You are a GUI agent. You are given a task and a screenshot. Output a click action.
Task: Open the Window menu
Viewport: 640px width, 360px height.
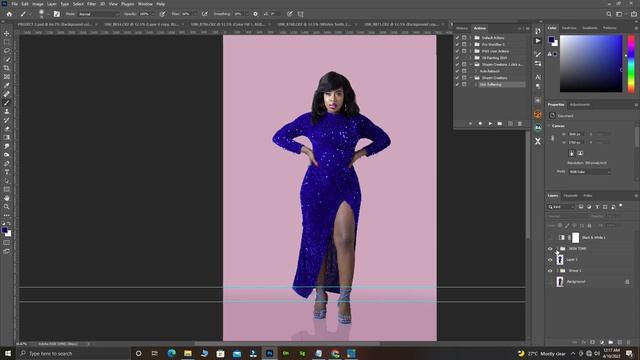145,4
